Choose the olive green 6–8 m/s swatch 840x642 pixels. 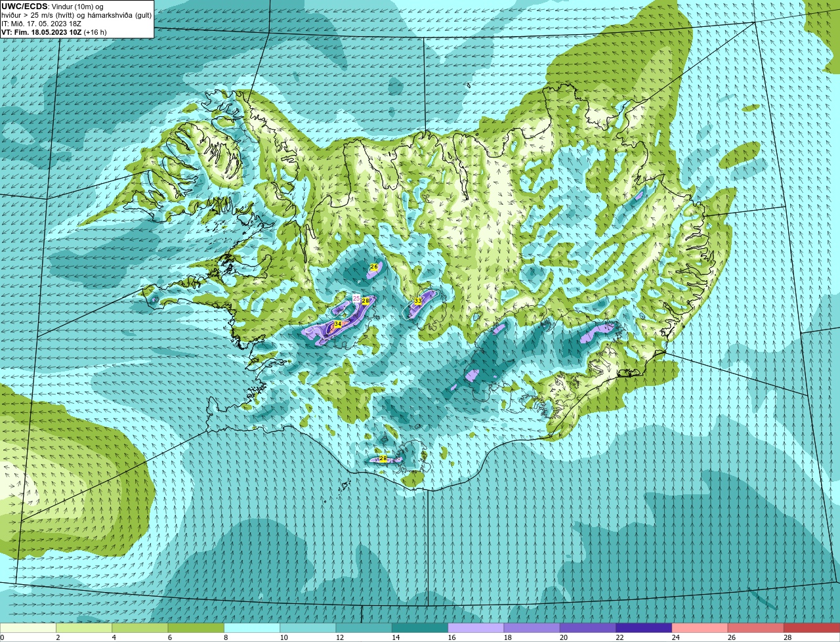(x=196, y=628)
